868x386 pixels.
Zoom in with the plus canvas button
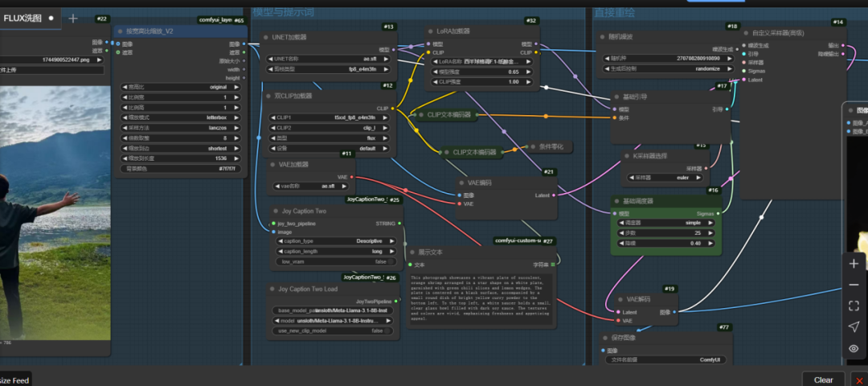(853, 264)
